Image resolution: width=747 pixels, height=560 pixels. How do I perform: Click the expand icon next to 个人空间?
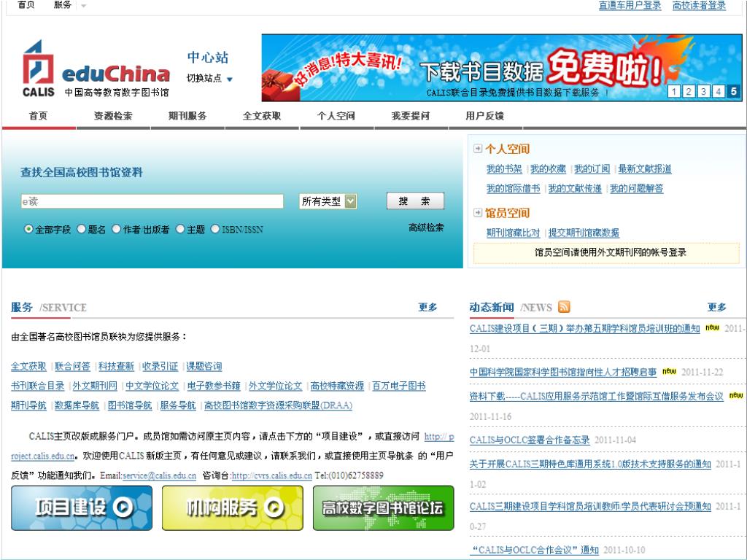pyautogui.click(x=477, y=149)
